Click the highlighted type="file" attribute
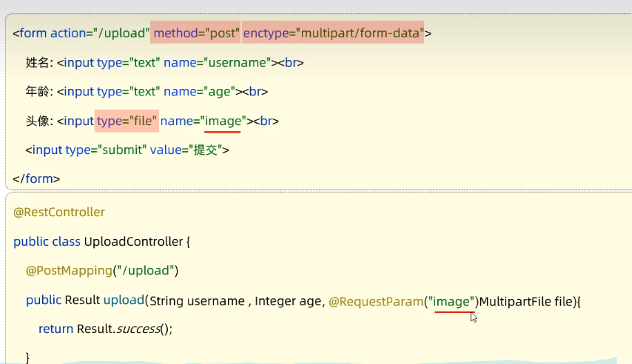This screenshot has width=632, height=364. (x=126, y=121)
